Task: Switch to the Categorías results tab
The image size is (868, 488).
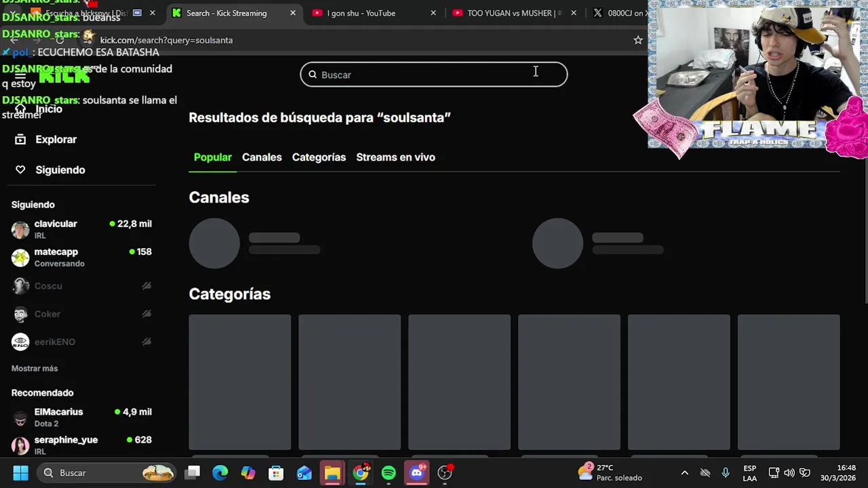Action: (x=319, y=157)
